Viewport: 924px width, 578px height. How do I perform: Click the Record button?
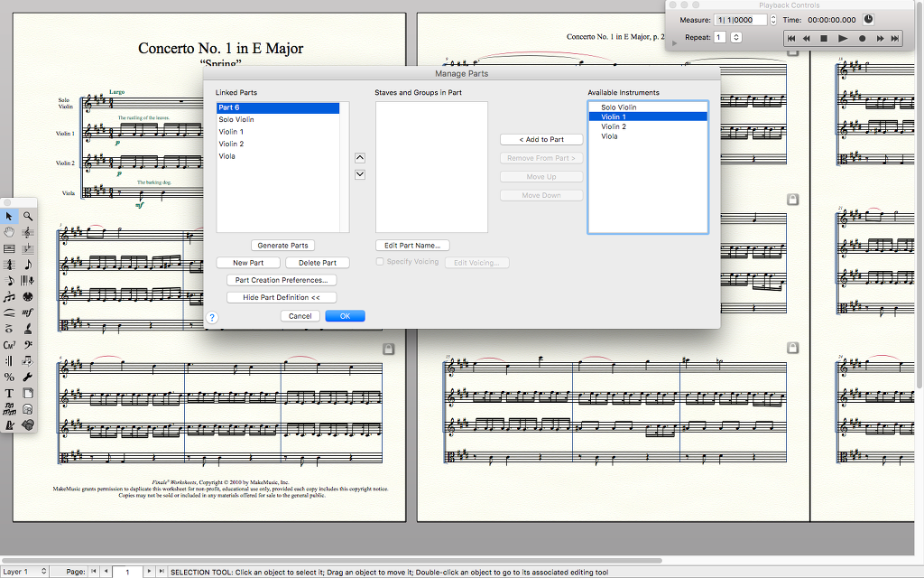(862, 38)
